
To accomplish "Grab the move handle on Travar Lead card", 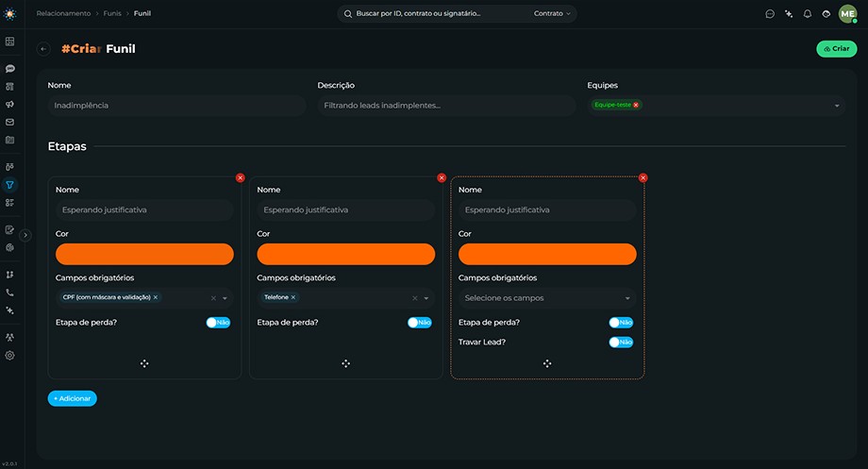I will tap(547, 364).
